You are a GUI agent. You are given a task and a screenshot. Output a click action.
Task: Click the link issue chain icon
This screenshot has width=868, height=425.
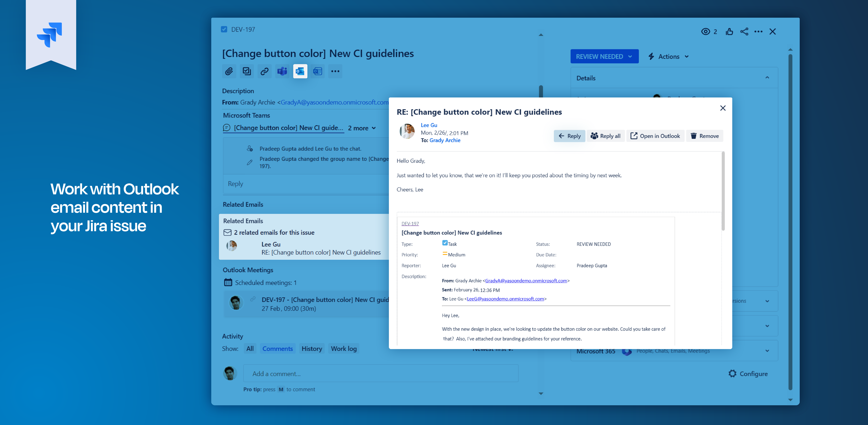pos(264,71)
